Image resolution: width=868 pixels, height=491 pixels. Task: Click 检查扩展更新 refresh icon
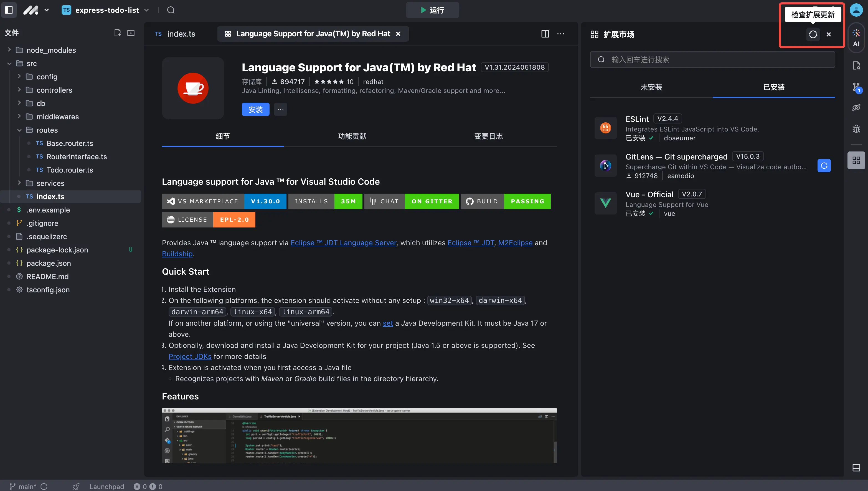pyautogui.click(x=813, y=34)
